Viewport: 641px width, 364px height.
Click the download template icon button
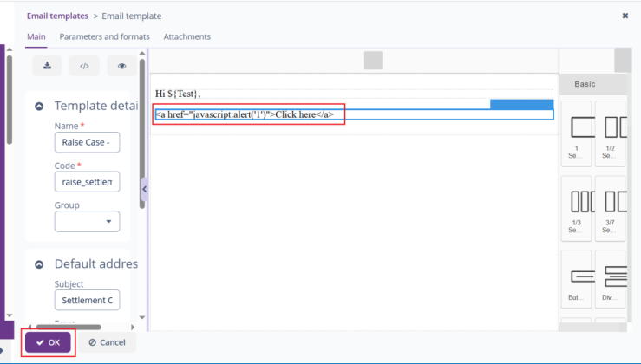(x=47, y=66)
